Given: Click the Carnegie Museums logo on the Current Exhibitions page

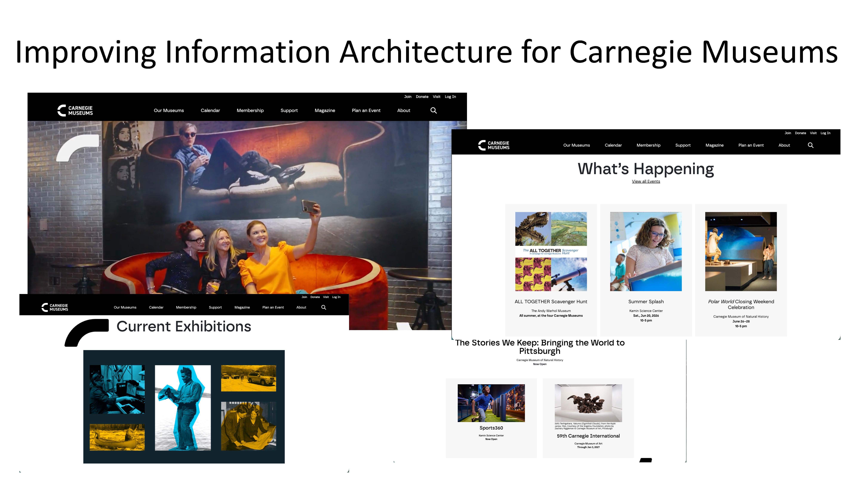Looking at the screenshot, I should click(55, 307).
